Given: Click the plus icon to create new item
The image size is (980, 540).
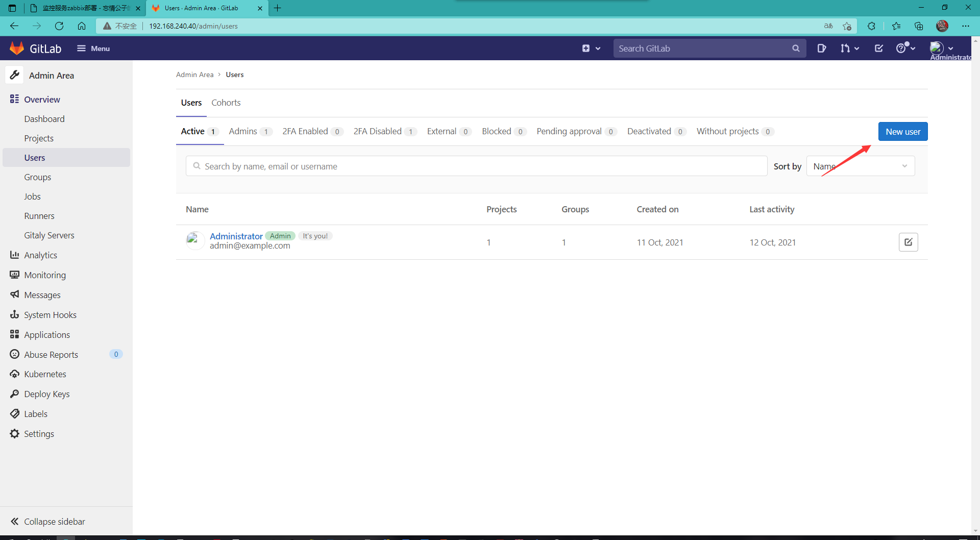Looking at the screenshot, I should pyautogui.click(x=585, y=48).
